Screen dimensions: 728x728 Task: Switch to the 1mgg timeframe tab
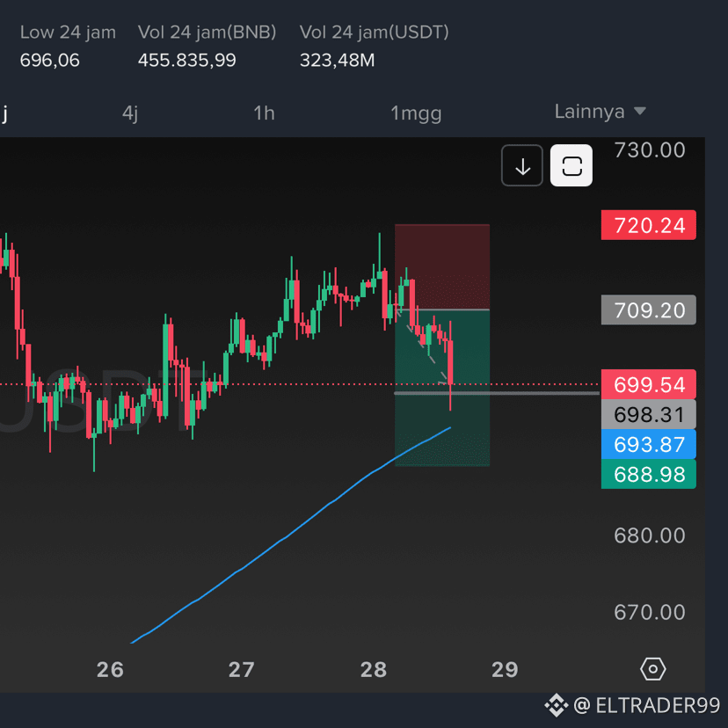click(x=416, y=113)
